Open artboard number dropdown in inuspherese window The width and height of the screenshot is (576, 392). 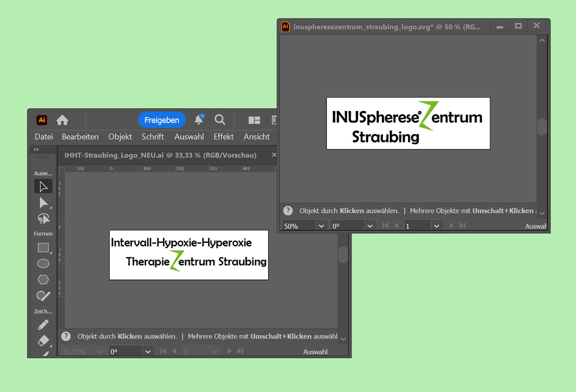[x=436, y=226]
